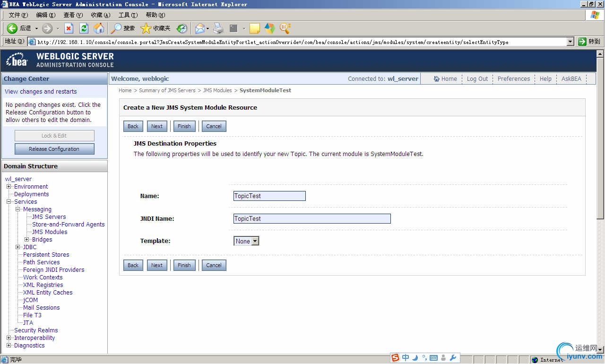Click the IME wrench settings icon
This screenshot has width=605, height=364.
(x=452, y=358)
